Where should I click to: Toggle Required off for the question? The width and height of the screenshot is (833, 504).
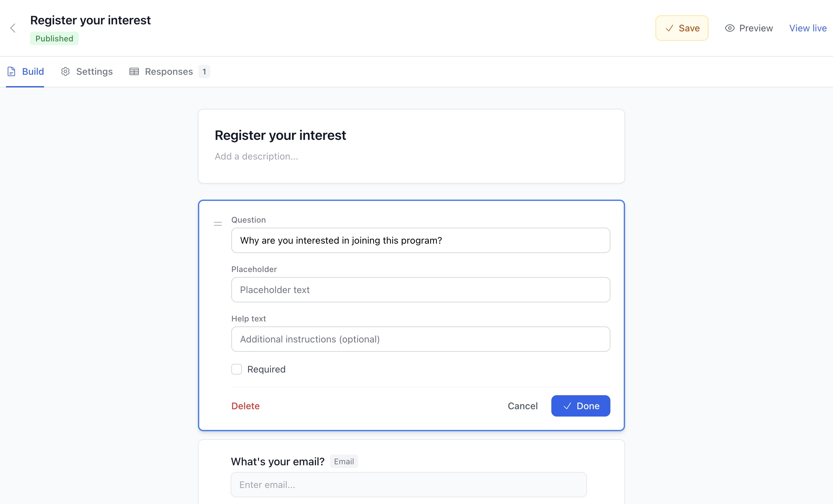click(236, 369)
